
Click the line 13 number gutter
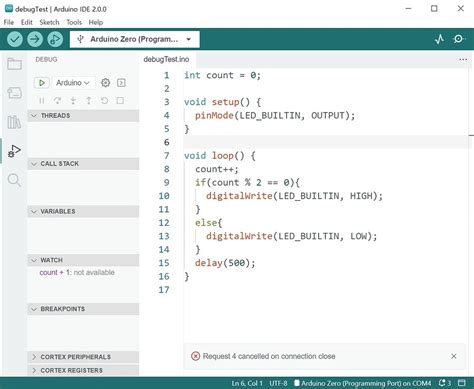[x=164, y=236]
